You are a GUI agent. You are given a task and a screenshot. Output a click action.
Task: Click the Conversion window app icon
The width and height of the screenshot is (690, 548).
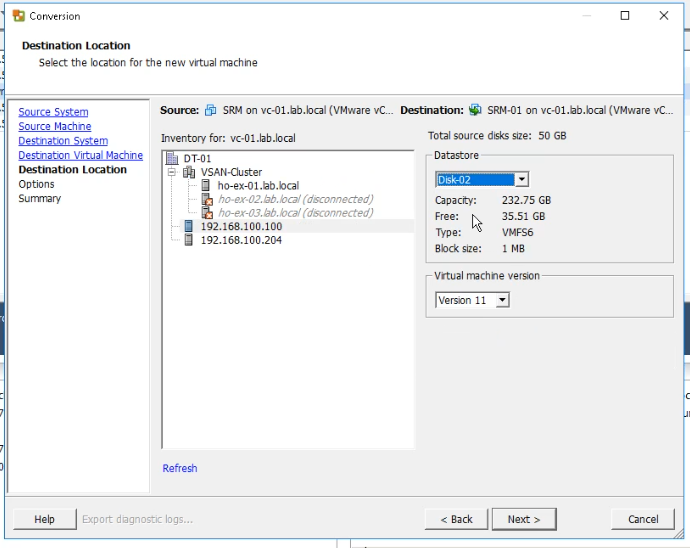[19, 16]
